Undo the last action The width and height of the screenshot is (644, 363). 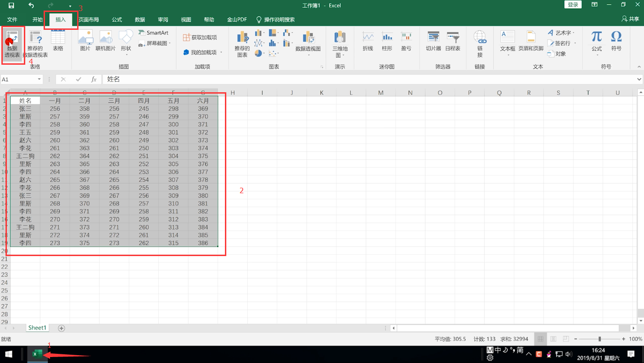(x=31, y=6)
